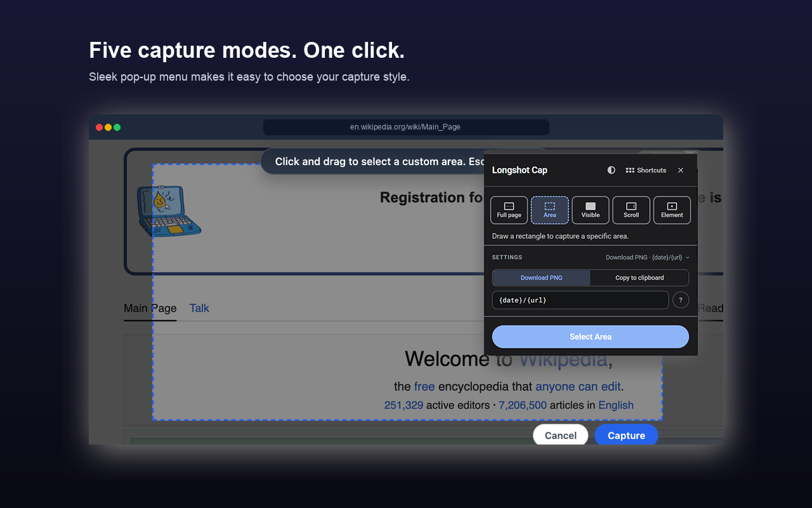Toggle the light/dark theme icon

click(612, 170)
